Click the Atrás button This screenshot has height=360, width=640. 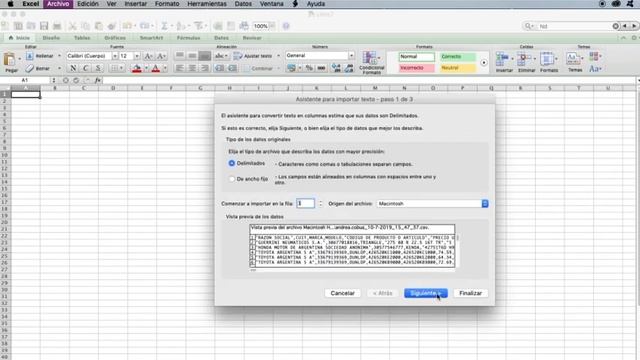tap(382, 293)
